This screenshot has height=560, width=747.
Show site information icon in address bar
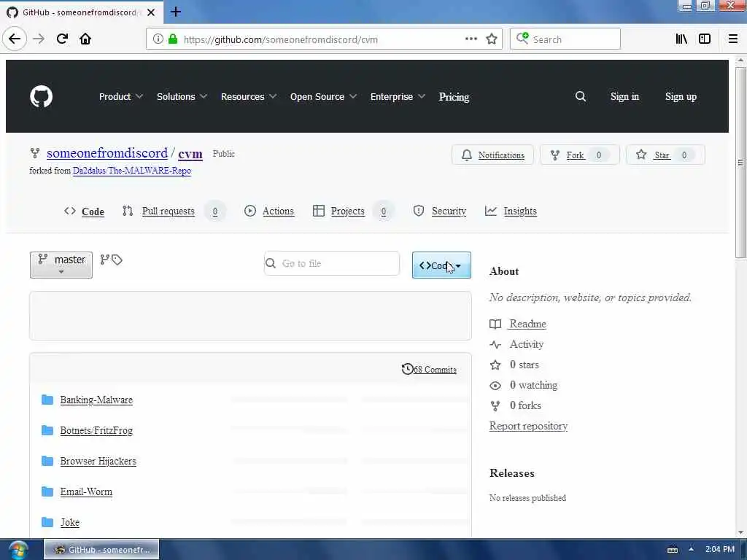(x=158, y=39)
